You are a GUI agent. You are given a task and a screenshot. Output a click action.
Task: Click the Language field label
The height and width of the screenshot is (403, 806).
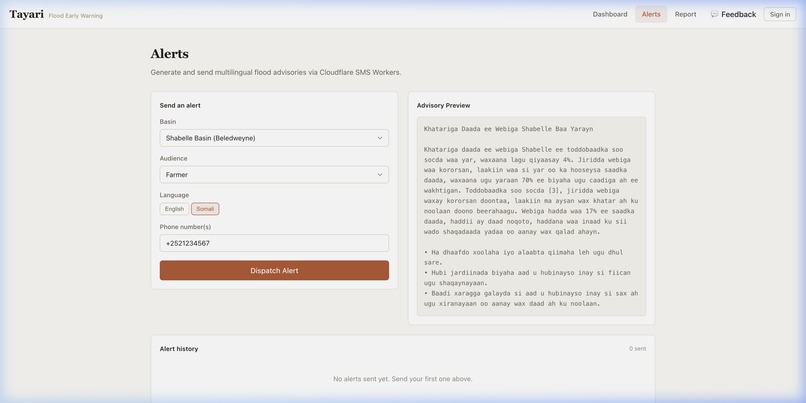click(174, 195)
